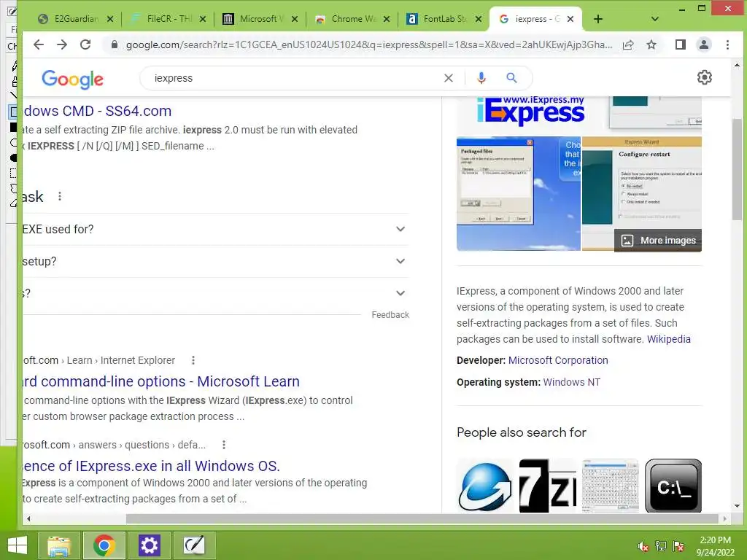Screen dimensions: 747x560
Task: Clear the search box text
Action: click(449, 78)
